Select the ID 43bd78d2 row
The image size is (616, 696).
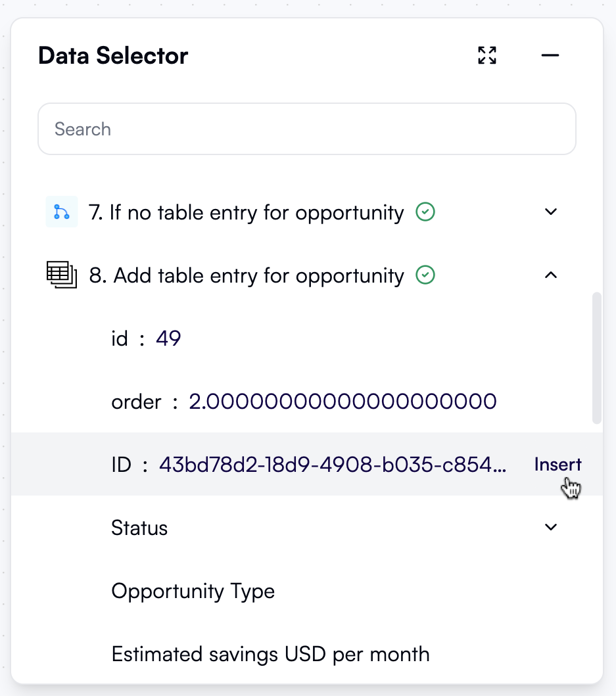click(309, 465)
